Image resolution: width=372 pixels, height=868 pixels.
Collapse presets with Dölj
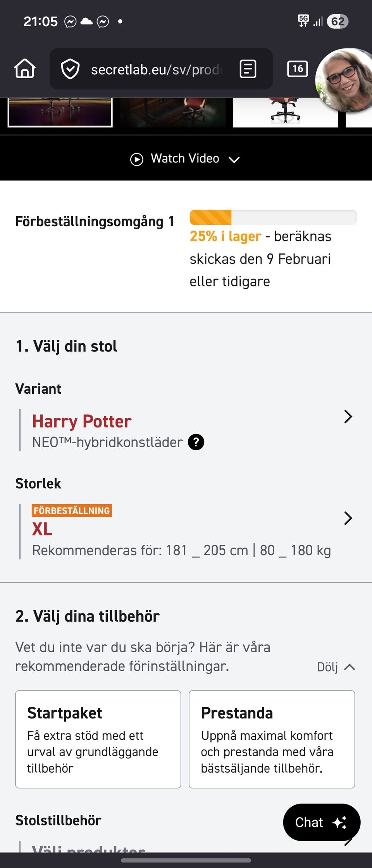336,667
